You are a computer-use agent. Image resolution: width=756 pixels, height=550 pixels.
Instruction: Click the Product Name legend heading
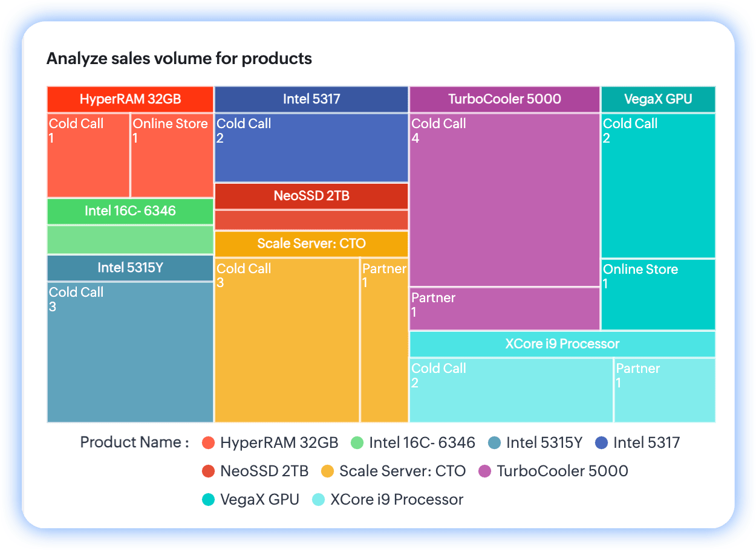coord(135,442)
